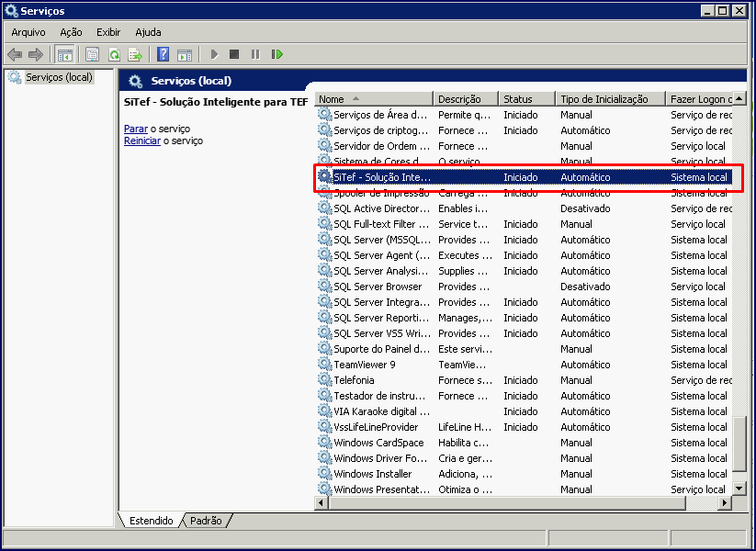Click the horizontal scrollbar thumb
Screen dimensions: 756x551
point(507,503)
